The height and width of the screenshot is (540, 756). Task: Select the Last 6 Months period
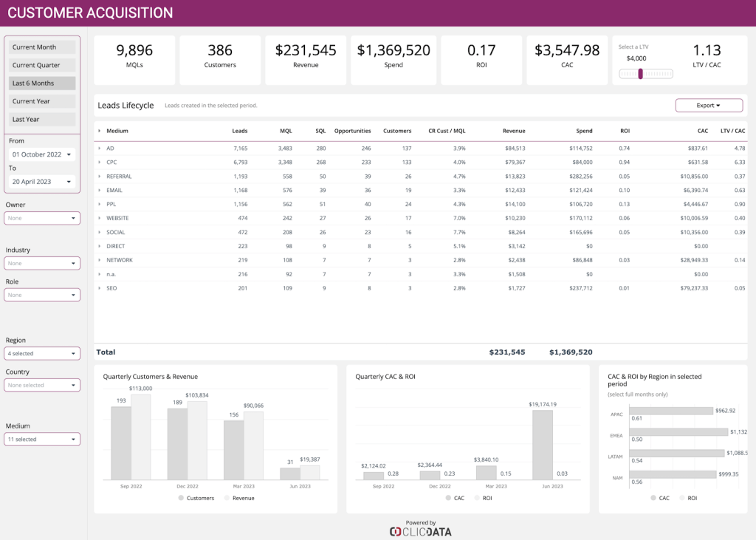coord(42,83)
